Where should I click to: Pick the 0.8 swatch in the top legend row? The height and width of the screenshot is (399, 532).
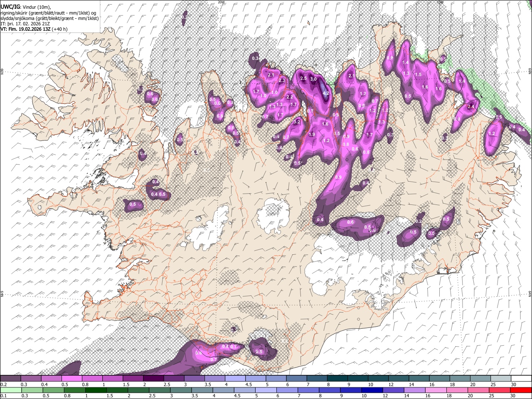[x=92, y=379]
